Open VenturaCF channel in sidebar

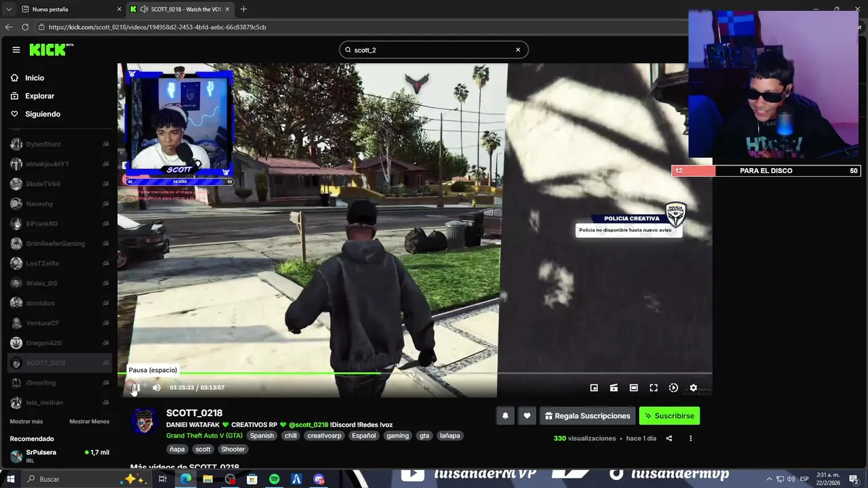60,323
